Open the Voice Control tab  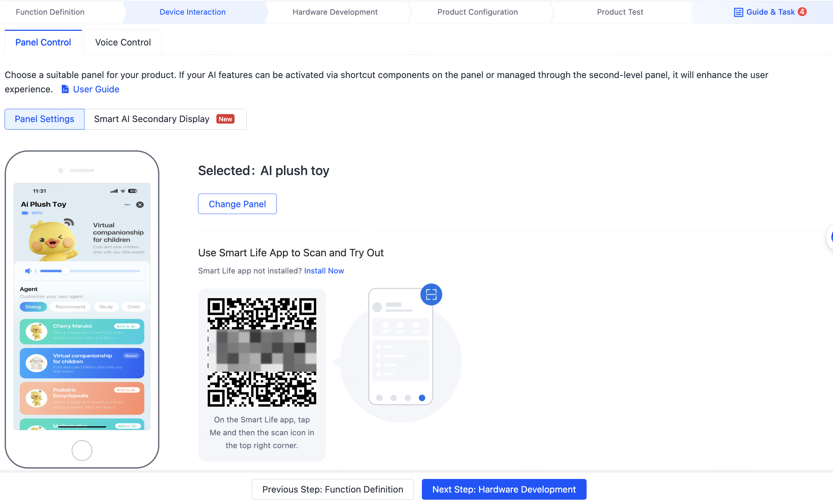click(x=123, y=42)
